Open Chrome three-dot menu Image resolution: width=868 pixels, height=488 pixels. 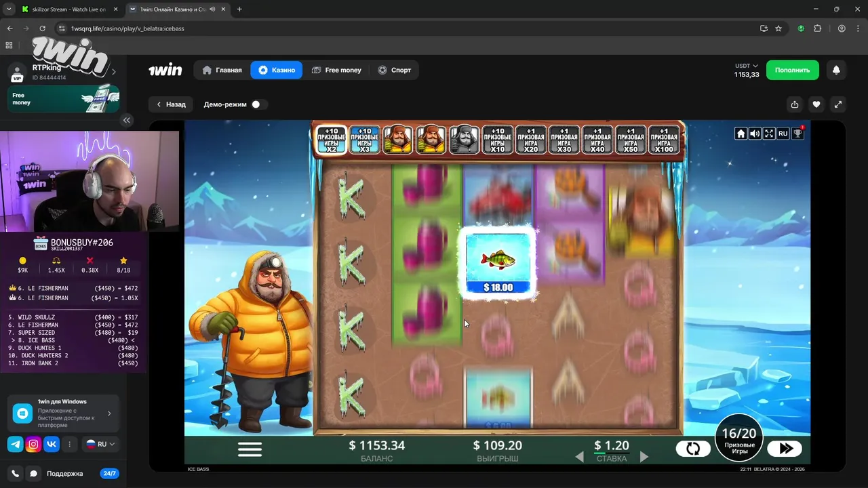[x=857, y=28]
